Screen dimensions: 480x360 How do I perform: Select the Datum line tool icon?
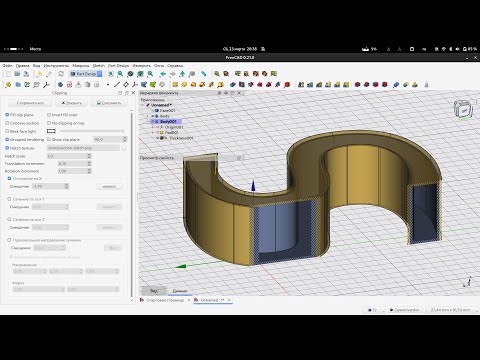pyautogui.click(x=117, y=85)
